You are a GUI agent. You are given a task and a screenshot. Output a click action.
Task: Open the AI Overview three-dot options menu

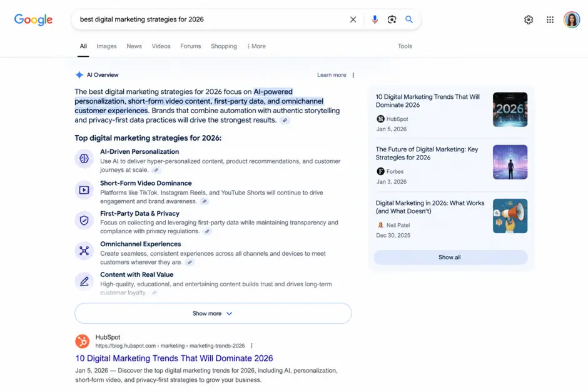tap(353, 75)
